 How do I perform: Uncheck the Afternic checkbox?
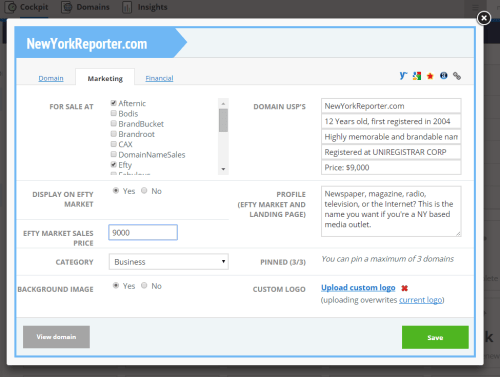(x=114, y=103)
